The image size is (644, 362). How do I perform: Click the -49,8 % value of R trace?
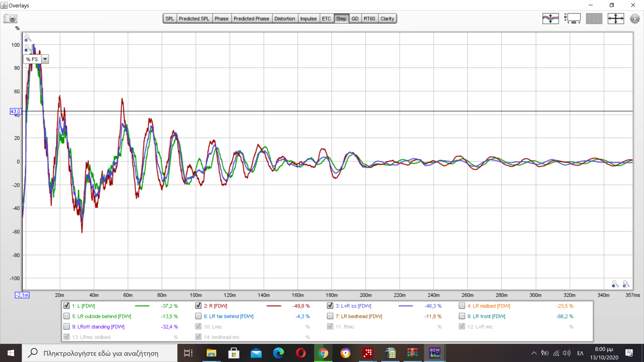click(x=301, y=306)
